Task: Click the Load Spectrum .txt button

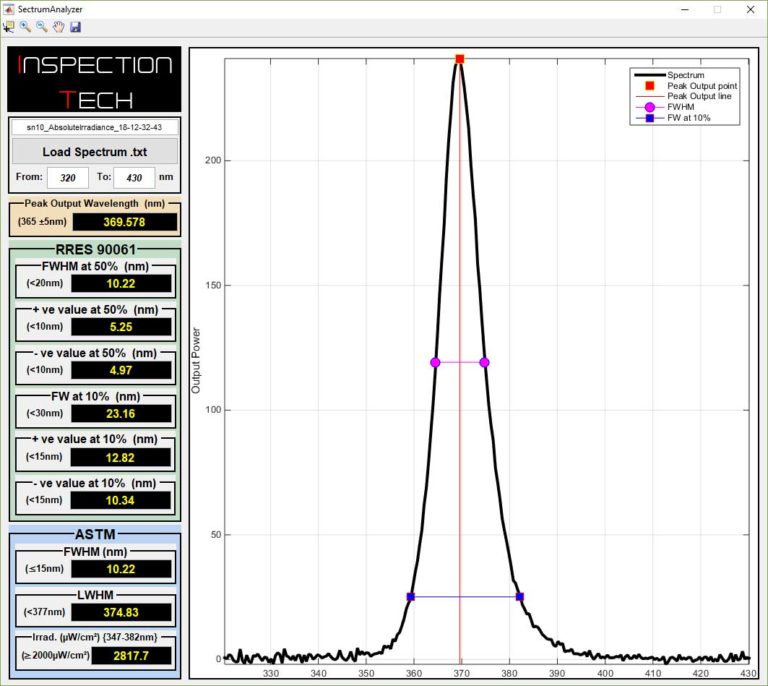Action: 95,152
